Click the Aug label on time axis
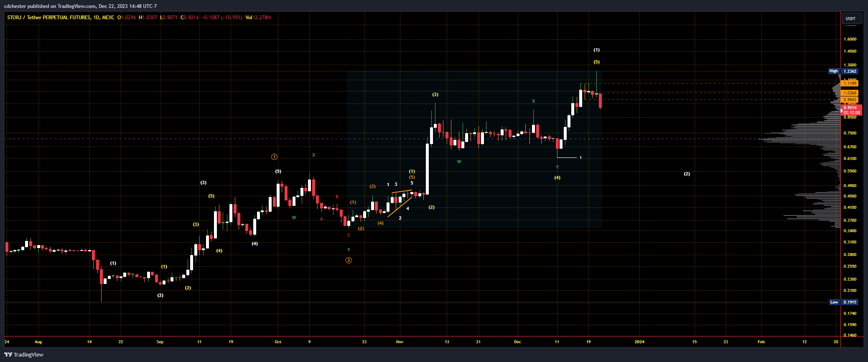Viewport: 868px width, 362px height. 38,342
